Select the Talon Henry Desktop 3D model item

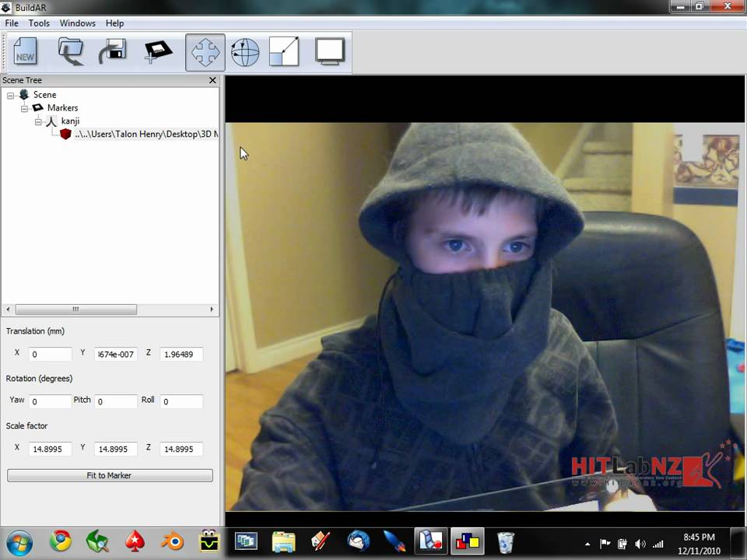pos(146,135)
